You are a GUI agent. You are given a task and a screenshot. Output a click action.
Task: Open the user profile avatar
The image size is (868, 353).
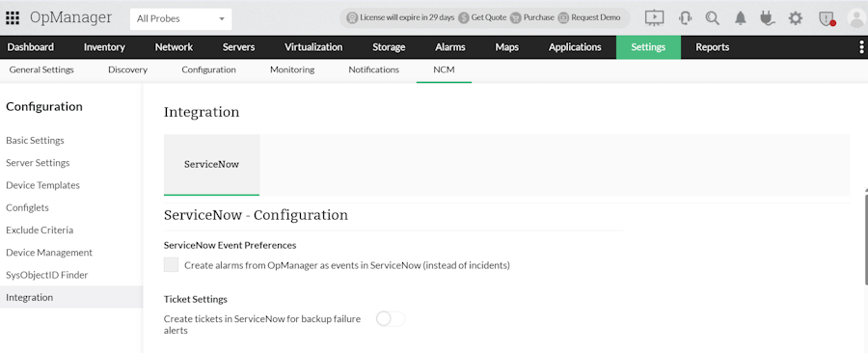(x=857, y=18)
